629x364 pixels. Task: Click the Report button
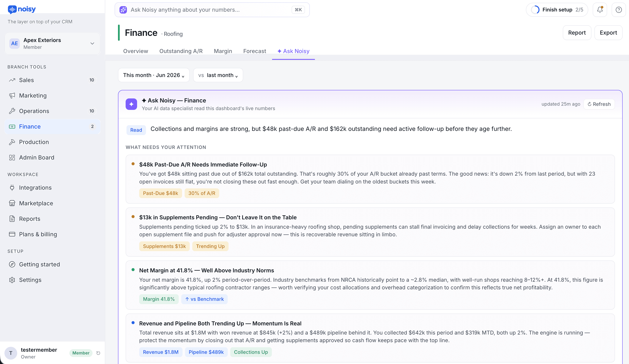577,33
